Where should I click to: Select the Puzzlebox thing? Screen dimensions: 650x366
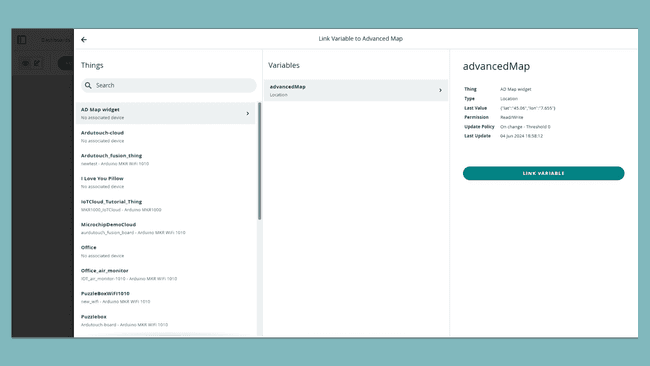click(166, 320)
